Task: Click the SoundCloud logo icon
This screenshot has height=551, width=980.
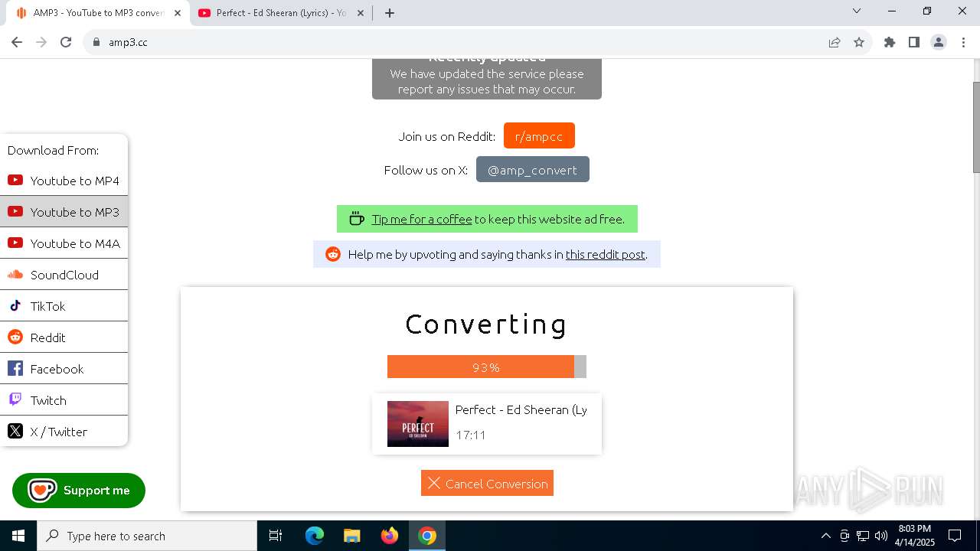Action: pyautogui.click(x=15, y=275)
